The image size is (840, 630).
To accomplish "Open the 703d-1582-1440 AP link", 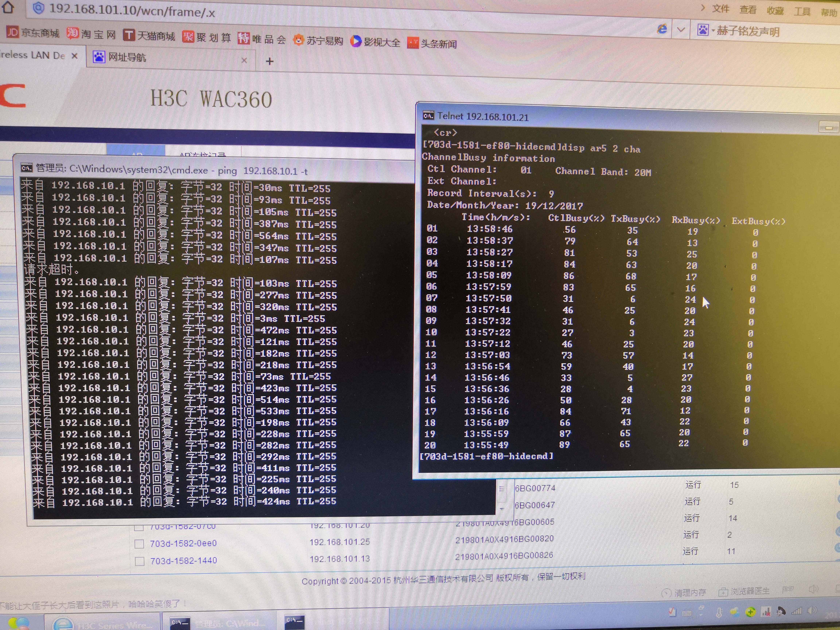I will coord(183,561).
